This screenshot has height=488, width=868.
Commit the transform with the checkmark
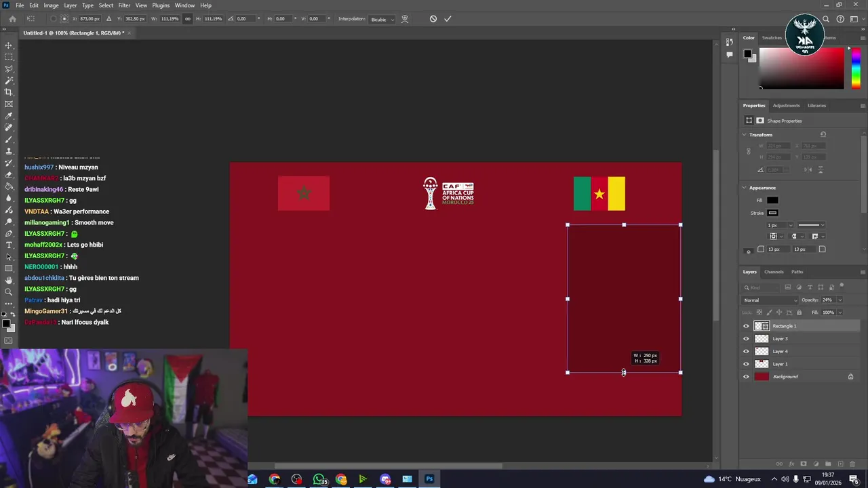[x=448, y=19]
